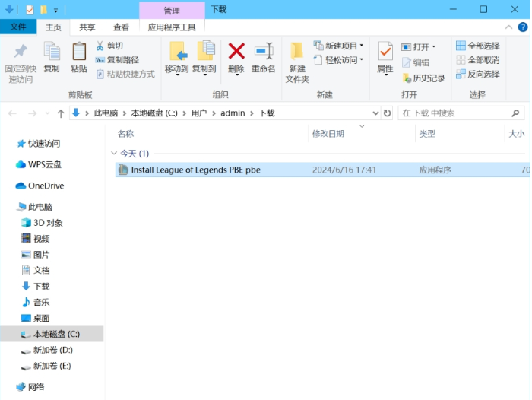This screenshot has height=400, width=532.
Task: Collapse the Today group chevron
Action: (114, 153)
